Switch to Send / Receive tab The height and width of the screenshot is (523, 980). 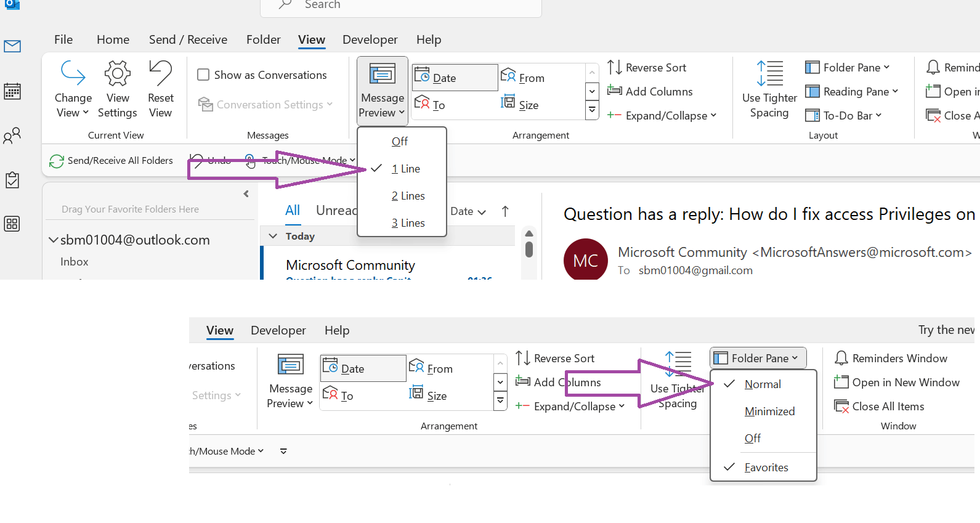pyautogui.click(x=188, y=39)
